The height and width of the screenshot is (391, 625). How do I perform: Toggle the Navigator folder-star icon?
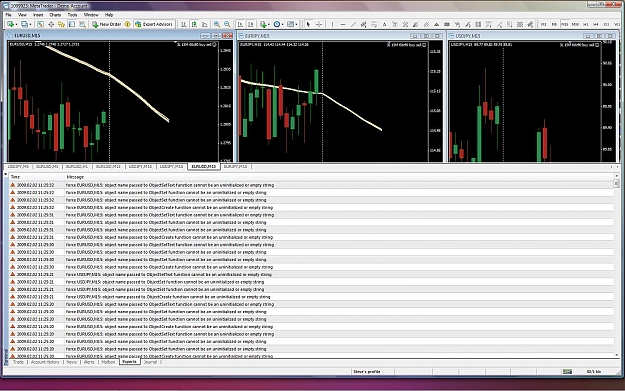[x=61, y=24]
